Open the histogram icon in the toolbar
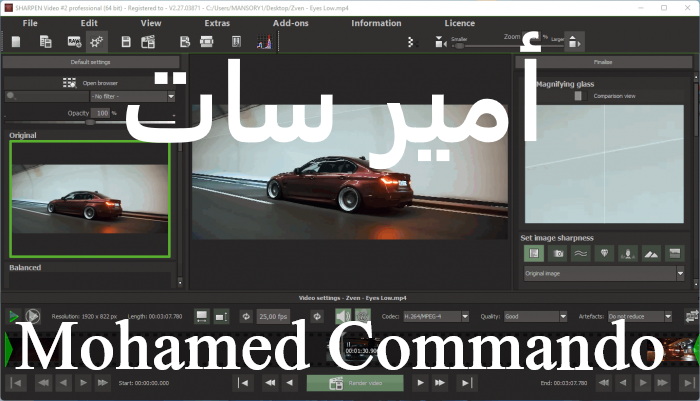The image size is (700, 401). point(264,42)
